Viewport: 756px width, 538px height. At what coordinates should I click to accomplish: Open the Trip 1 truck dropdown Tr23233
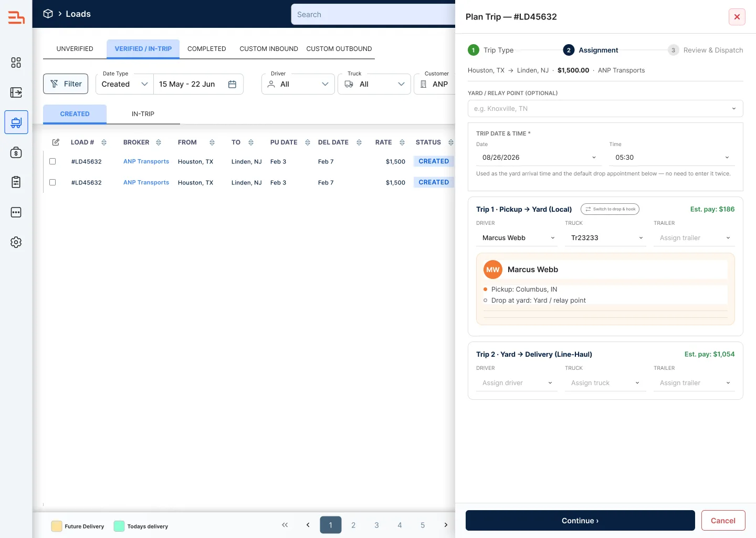(x=605, y=238)
